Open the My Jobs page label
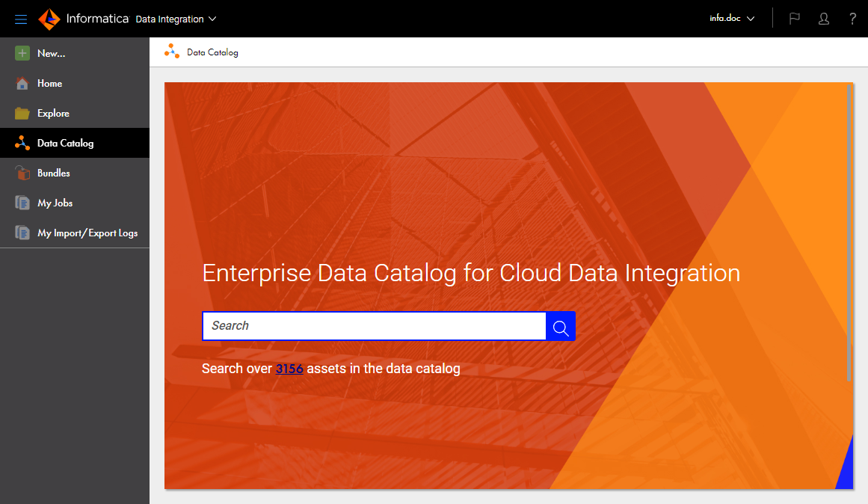Image resolution: width=868 pixels, height=504 pixels. tap(55, 203)
